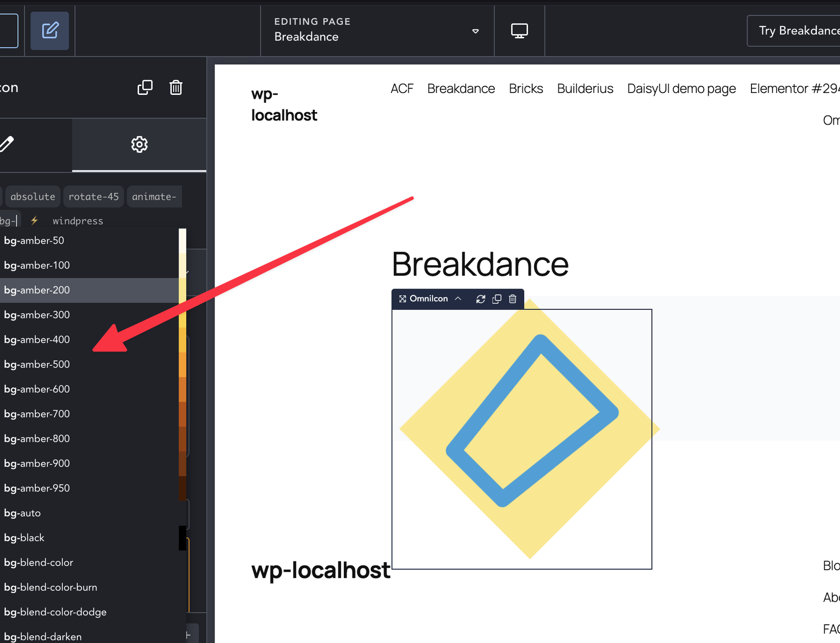Click trash icon on OmniIcon toolbar
The height and width of the screenshot is (643, 840).
point(512,299)
